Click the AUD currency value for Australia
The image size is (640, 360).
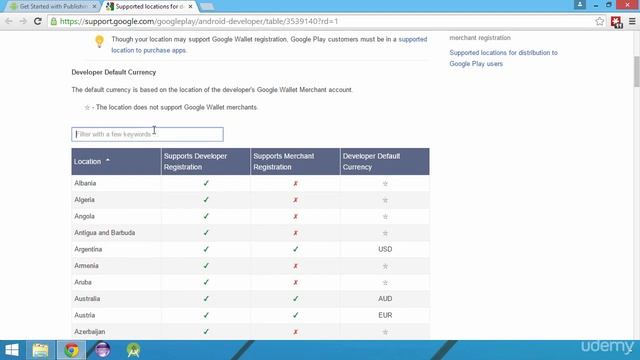(x=385, y=299)
